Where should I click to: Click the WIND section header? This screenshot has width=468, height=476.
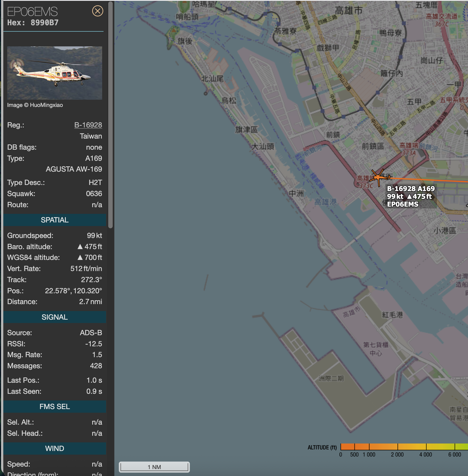[55, 449]
